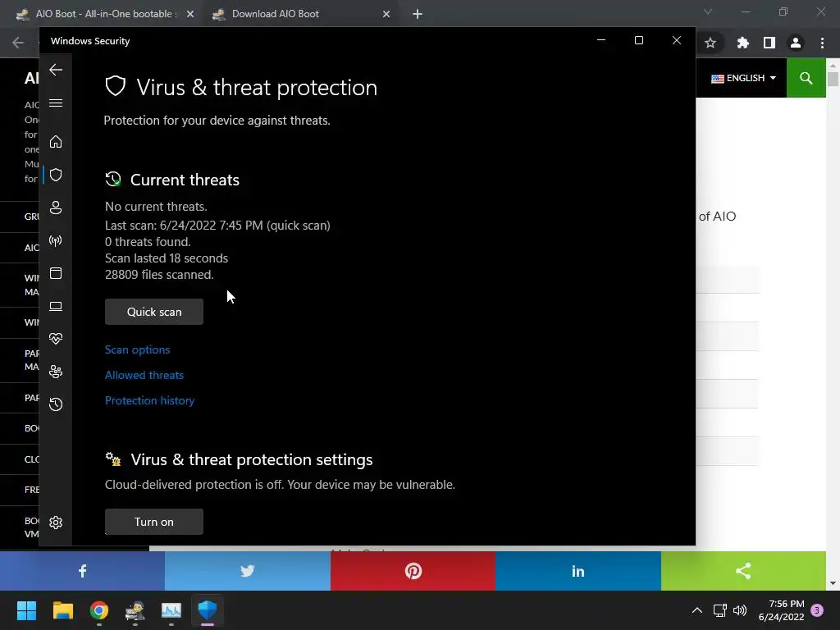Click the 'Last scan: 6/24/2022 7:45 PM (quick scan)' text
The image size is (840, 630).
click(217, 226)
